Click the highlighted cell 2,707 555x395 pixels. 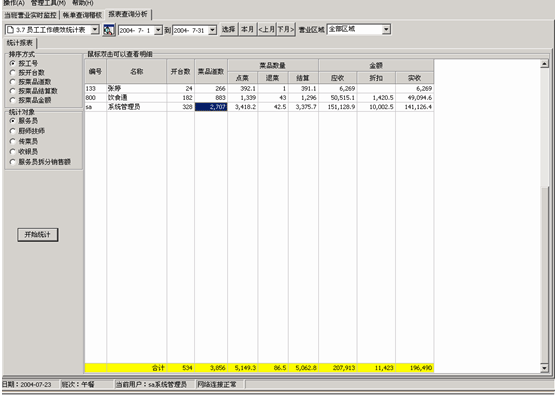(x=211, y=107)
